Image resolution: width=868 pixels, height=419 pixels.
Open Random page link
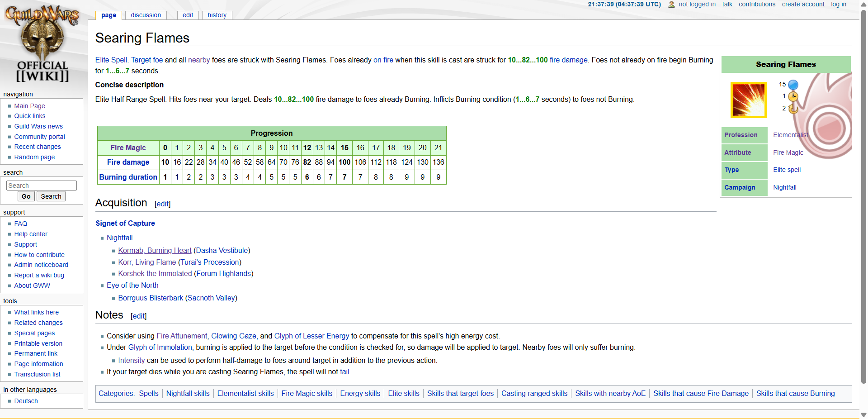[34, 157]
